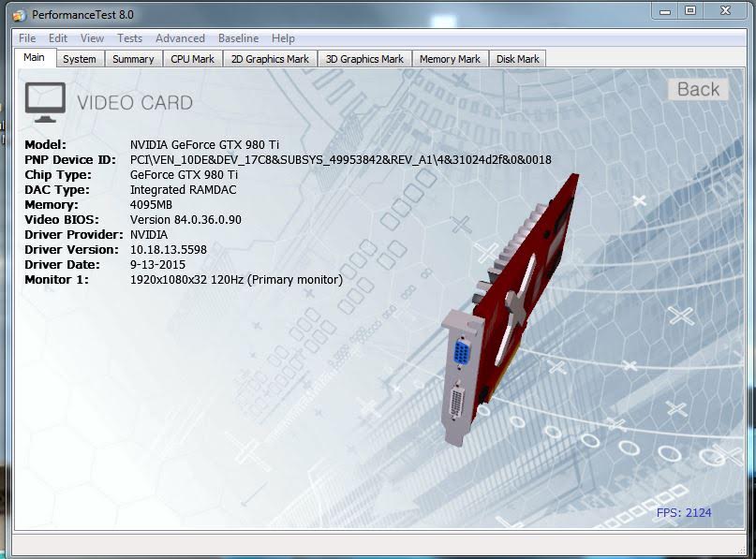Click the Video BIOS: label

[x=62, y=219]
